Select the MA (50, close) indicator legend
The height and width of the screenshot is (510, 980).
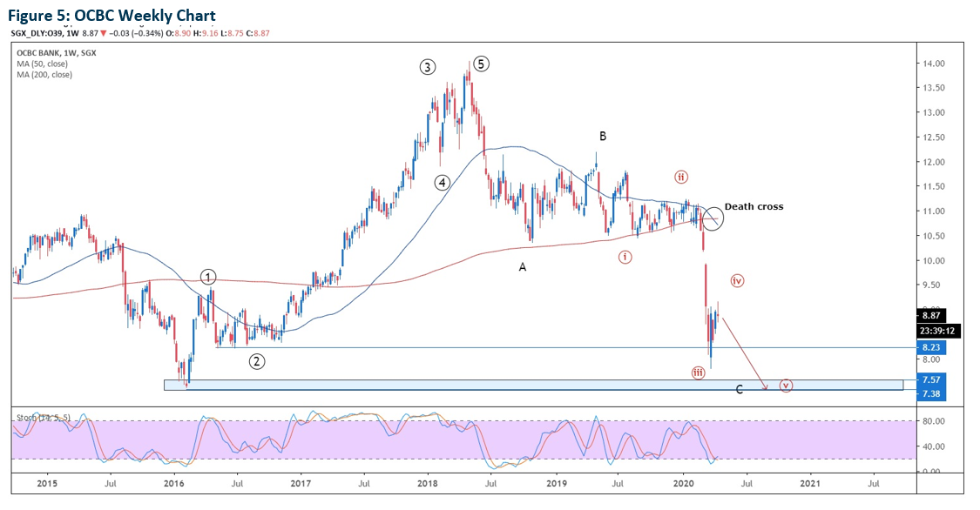[43, 64]
